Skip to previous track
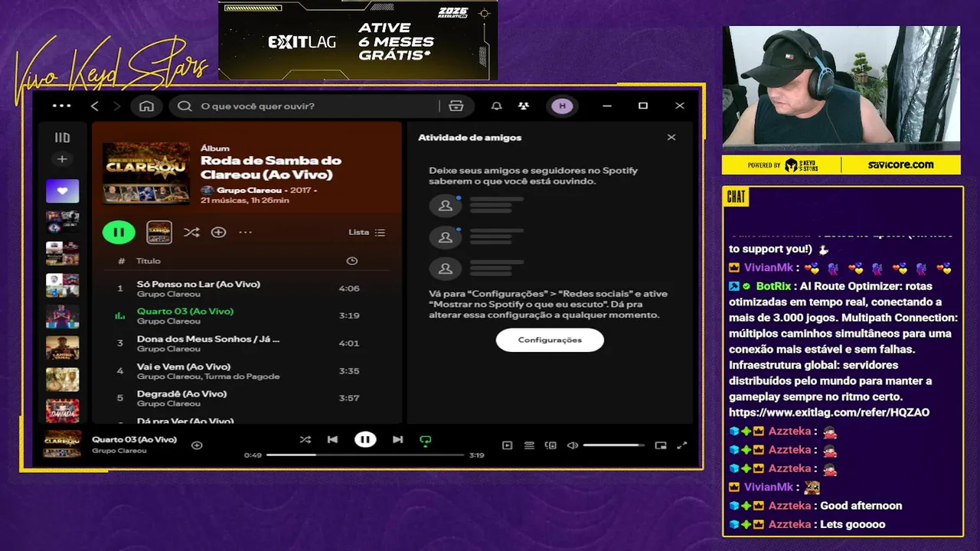Image resolution: width=980 pixels, height=551 pixels. (x=332, y=439)
